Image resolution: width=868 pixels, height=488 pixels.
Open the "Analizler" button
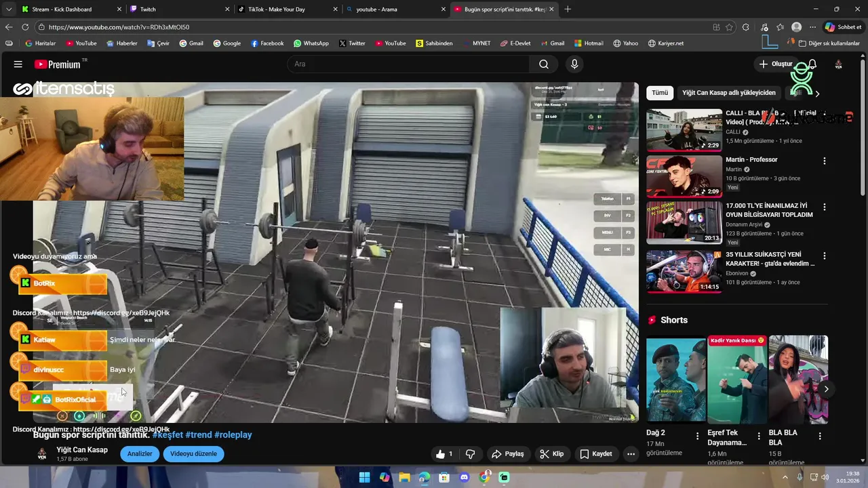pos(140,454)
